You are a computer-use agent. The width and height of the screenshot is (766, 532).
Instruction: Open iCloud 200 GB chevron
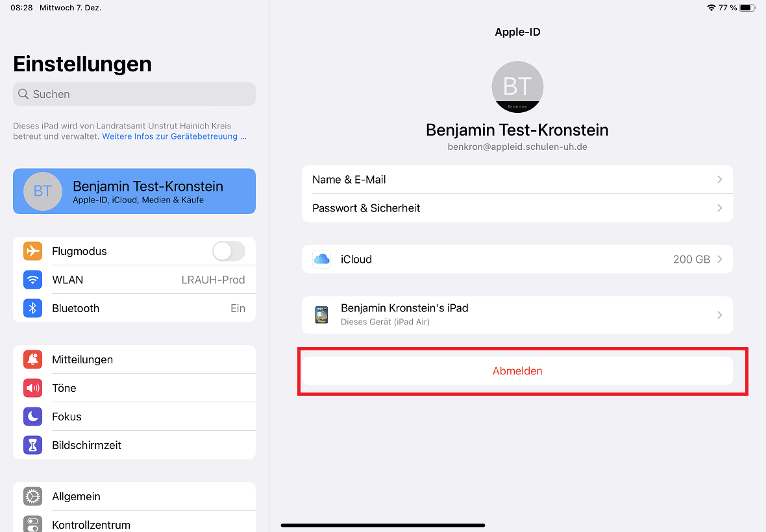[720, 259]
